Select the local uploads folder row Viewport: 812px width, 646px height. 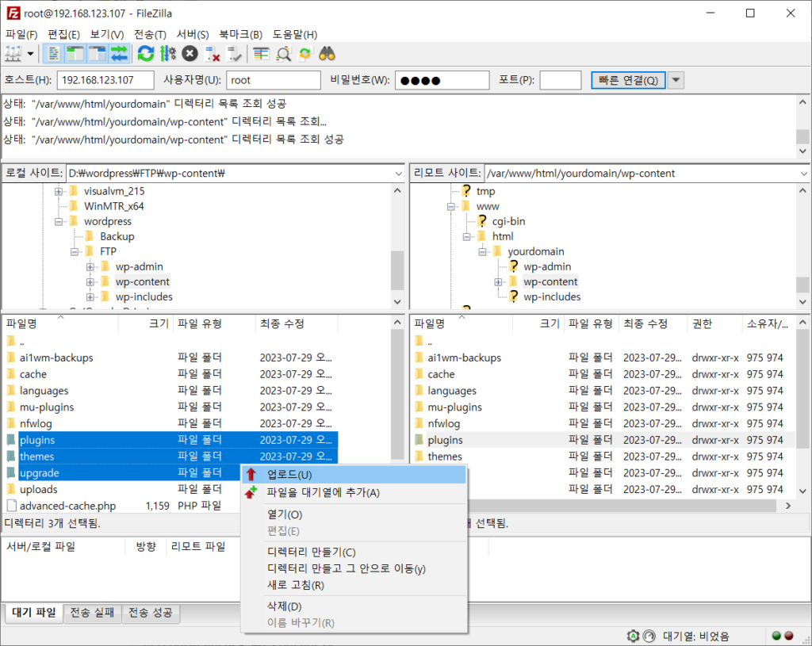pos(170,489)
